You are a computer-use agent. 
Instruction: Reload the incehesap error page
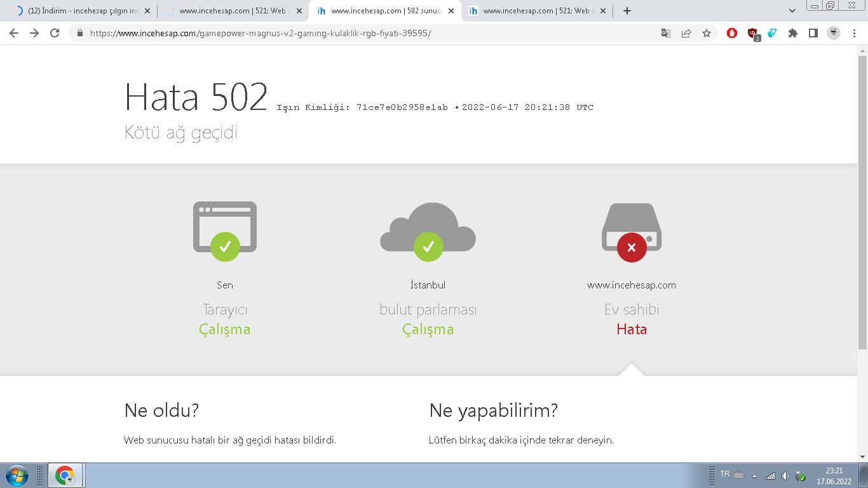pyautogui.click(x=55, y=33)
